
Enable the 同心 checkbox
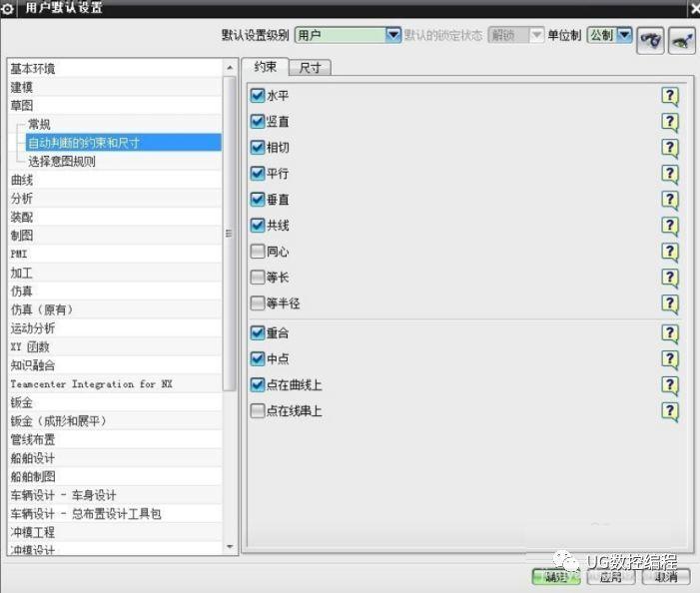pos(258,252)
